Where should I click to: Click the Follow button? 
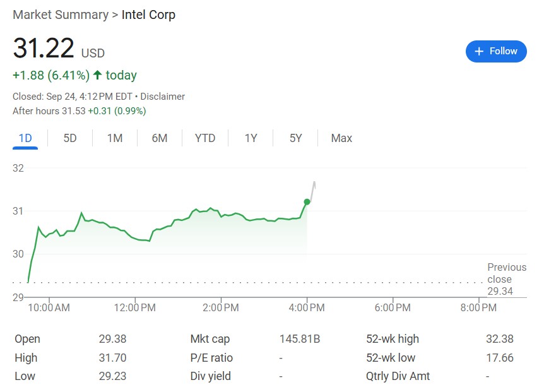pyautogui.click(x=496, y=51)
